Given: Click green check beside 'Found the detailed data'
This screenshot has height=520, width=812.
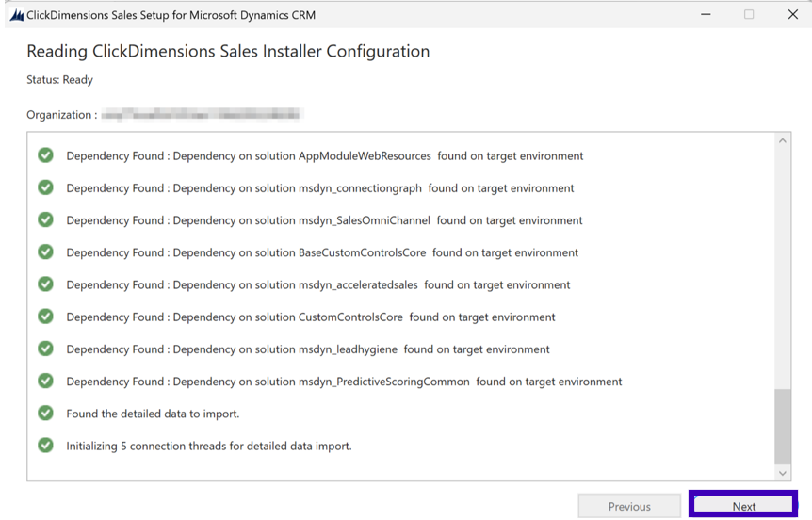Looking at the screenshot, I should pos(45,414).
